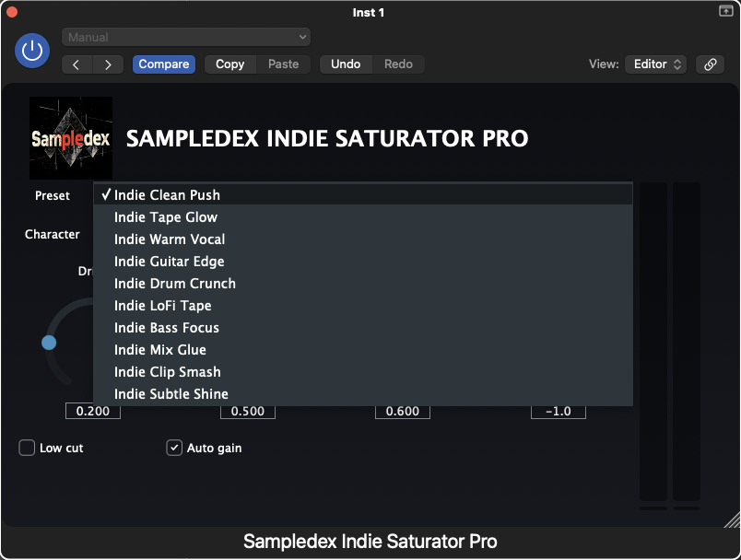Open the View Editor selector
741x560 pixels.
click(655, 65)
